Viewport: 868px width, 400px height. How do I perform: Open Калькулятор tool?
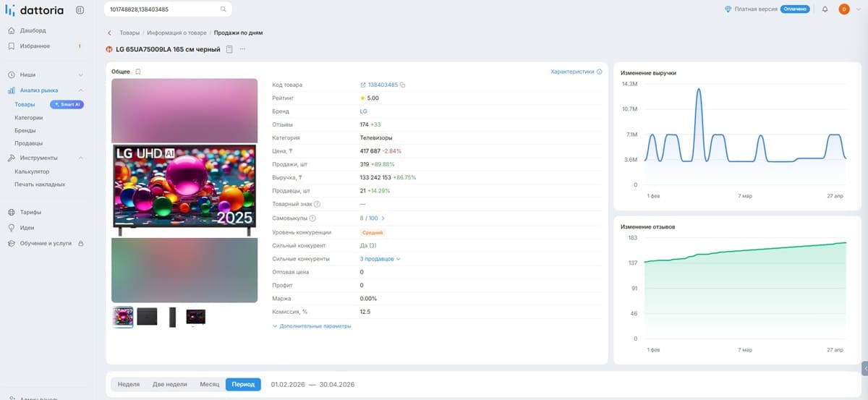[x=32, y=171]
